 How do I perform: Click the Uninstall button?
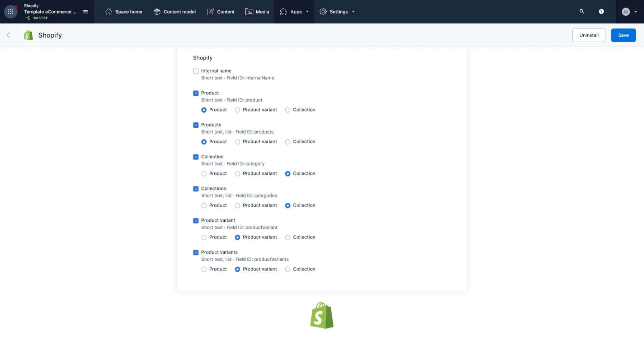pyautogui.click(x=589, y=35)
